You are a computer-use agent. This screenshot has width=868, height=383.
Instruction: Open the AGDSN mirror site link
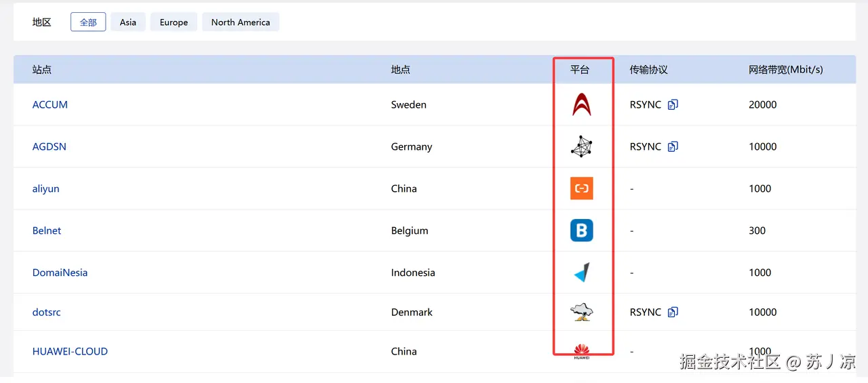(50, 146)
